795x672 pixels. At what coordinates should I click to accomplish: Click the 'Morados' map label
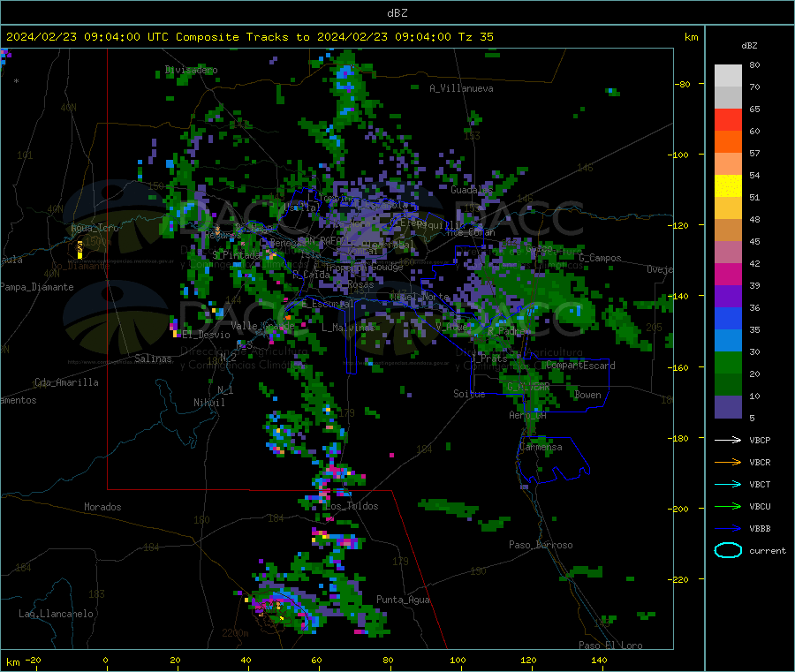click(x=102, y=507)
